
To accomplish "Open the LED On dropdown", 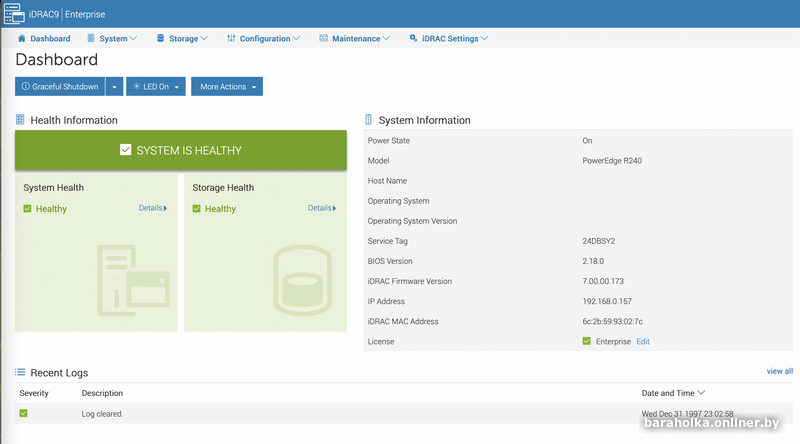I will click(156, 87).
